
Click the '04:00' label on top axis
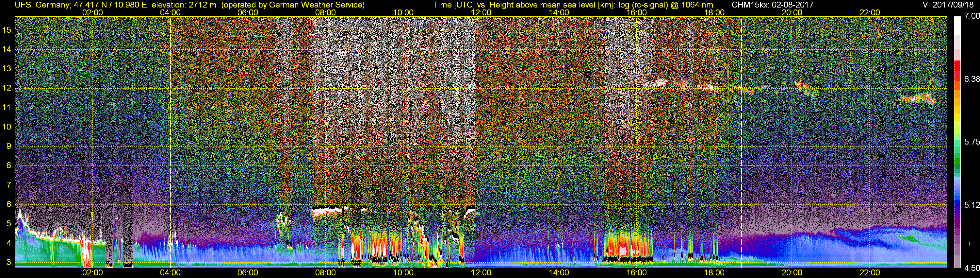[170, 12]
